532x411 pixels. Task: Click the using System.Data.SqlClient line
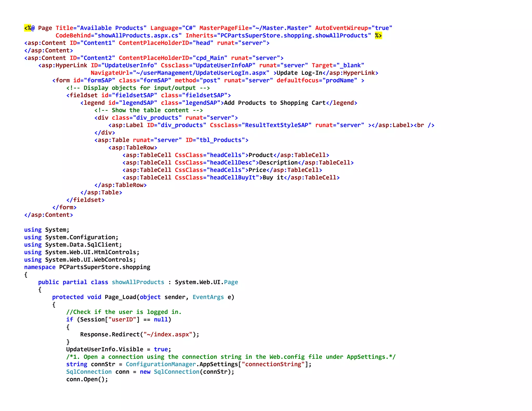click(x=73, y=245)
